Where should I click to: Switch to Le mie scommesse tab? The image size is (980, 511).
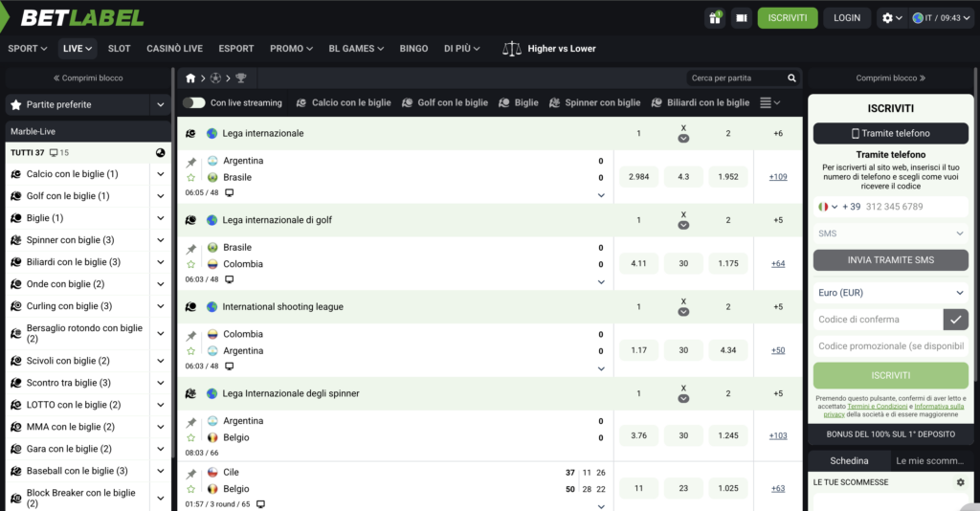929,461
